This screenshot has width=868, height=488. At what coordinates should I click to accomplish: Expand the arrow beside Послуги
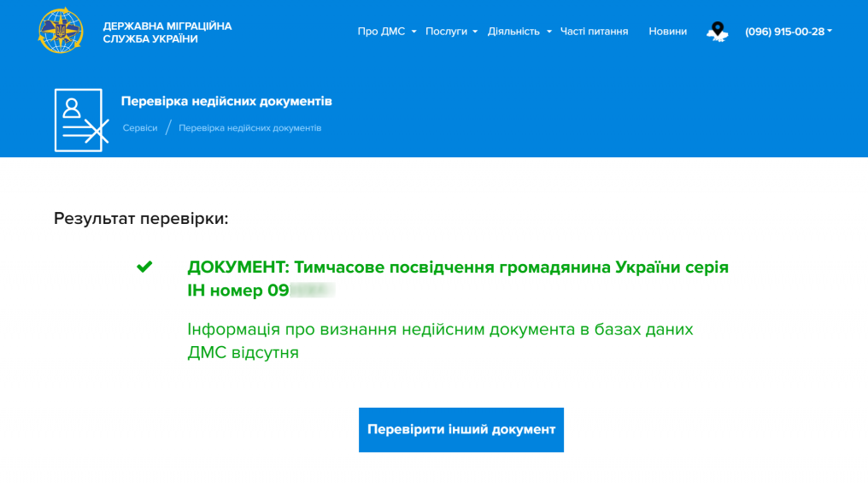[475, 32]
